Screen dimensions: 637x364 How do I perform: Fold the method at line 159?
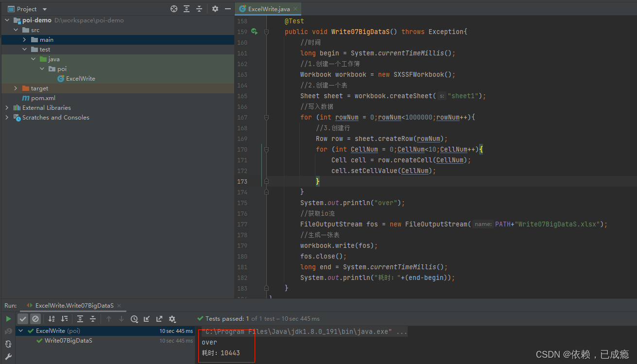pyautogui.click(x=266, y=32)
